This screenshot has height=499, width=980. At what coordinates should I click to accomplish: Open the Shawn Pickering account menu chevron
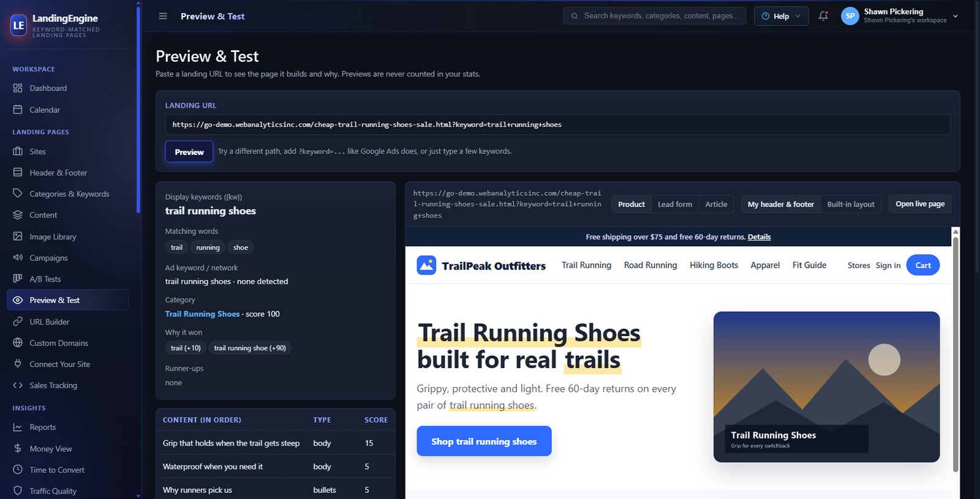tap(956, 16)
